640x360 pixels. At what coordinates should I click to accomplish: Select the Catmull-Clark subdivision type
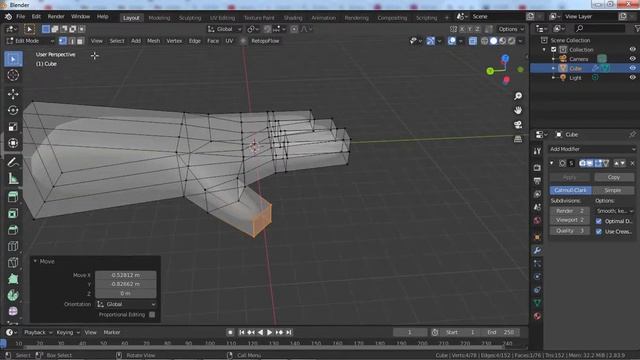click(x=570, y=190)
